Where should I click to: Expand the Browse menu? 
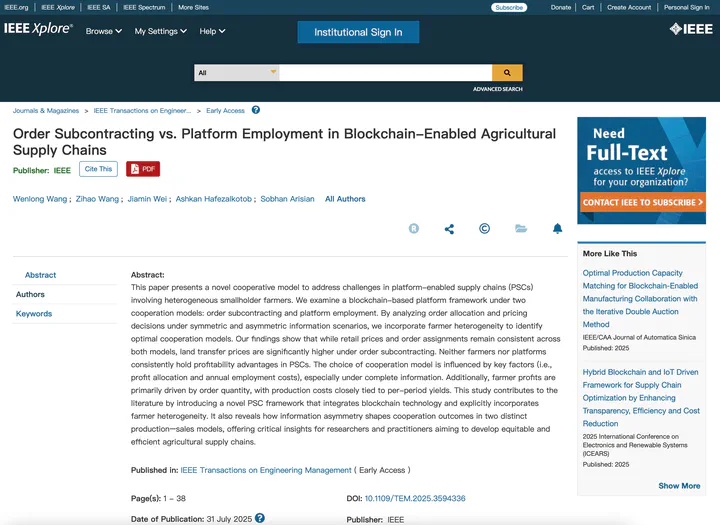pos(103,31)
